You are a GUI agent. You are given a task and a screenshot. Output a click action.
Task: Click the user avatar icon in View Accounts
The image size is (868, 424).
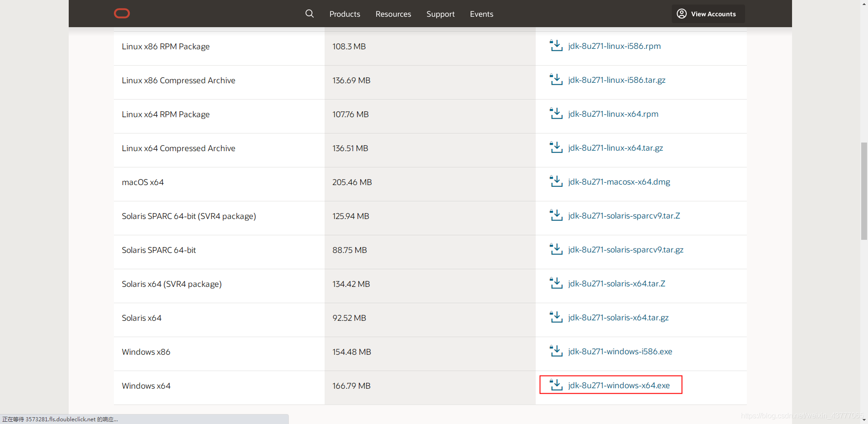coord(681,14)
